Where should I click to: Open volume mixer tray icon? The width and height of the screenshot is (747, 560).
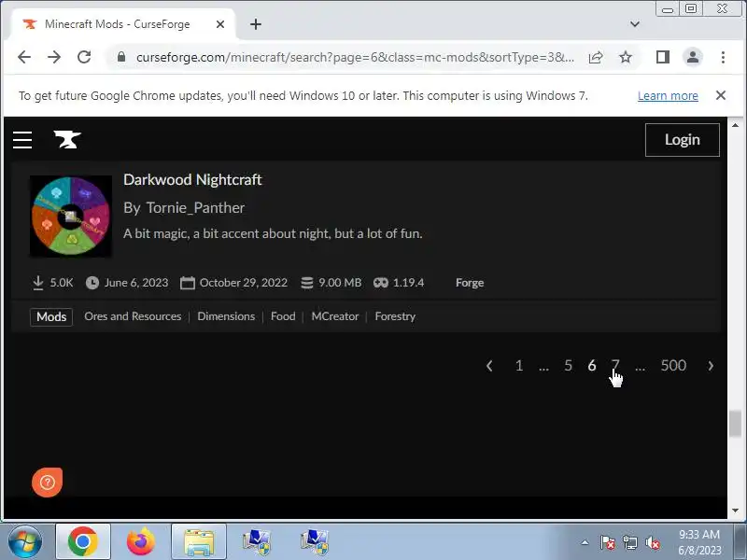(652, 542)
